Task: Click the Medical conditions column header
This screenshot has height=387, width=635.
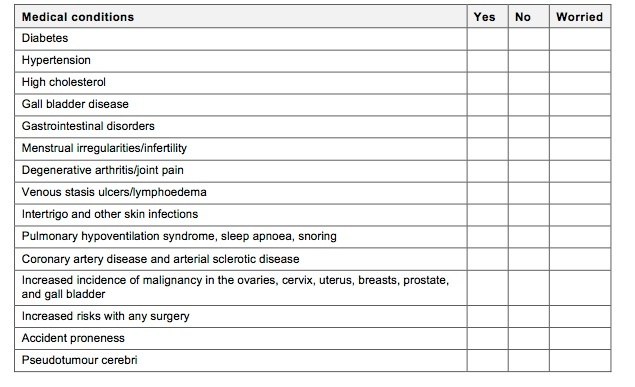Action: tap(78, 17)
